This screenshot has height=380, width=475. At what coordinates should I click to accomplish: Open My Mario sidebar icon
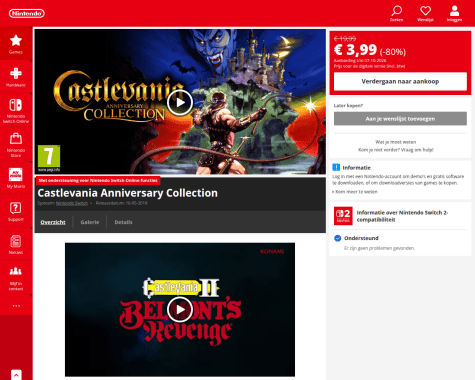16,174
